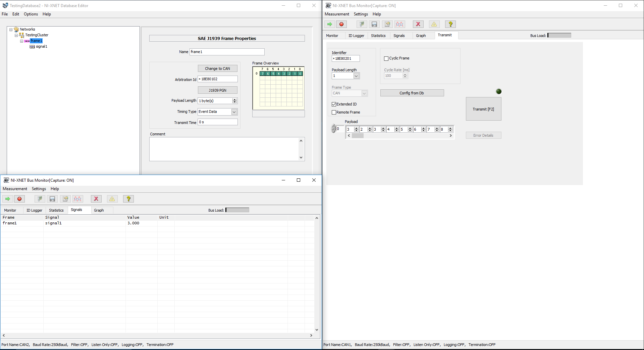This screenshot has width=644, height=350.
Task: Toggle the Cyclic Frame checkbox
Action: tap(386, 58)
